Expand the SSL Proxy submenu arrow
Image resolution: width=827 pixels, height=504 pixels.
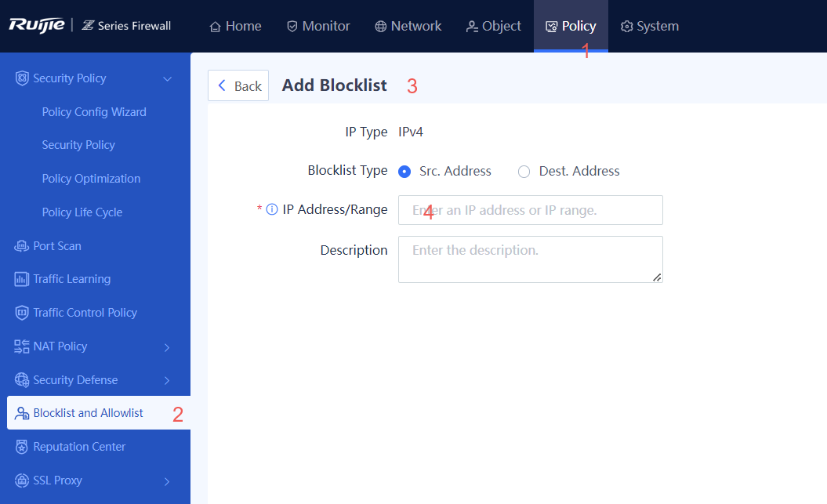167,480
